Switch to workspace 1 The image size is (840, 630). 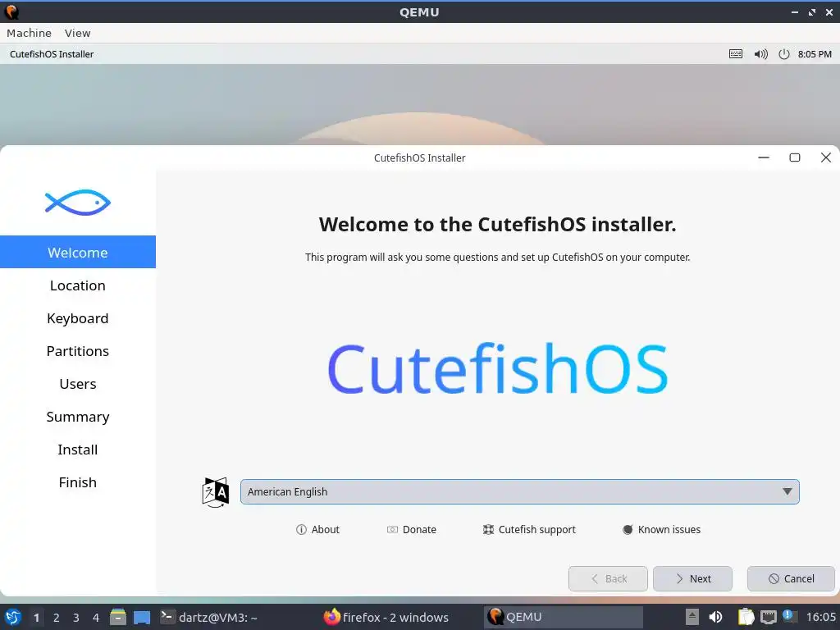click(x=36, y=618)
